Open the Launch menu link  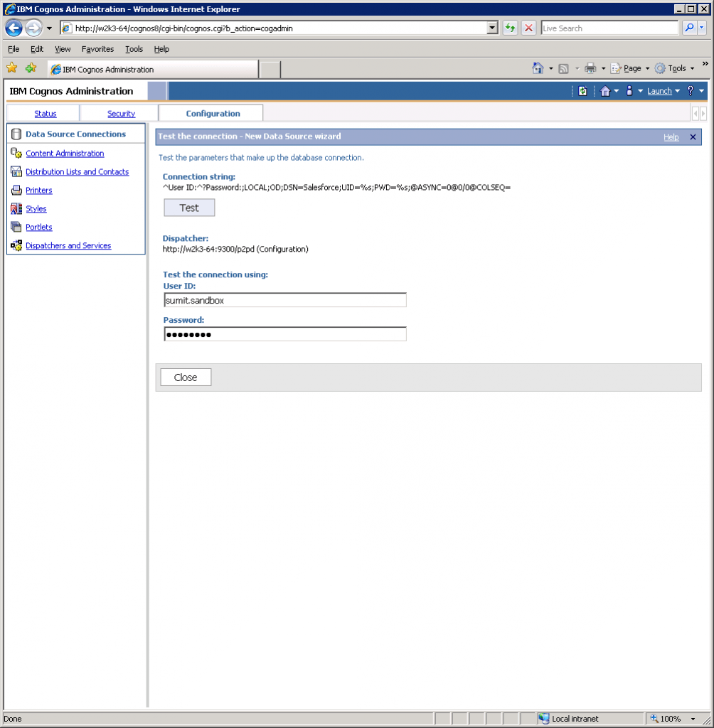coord(660,91)
